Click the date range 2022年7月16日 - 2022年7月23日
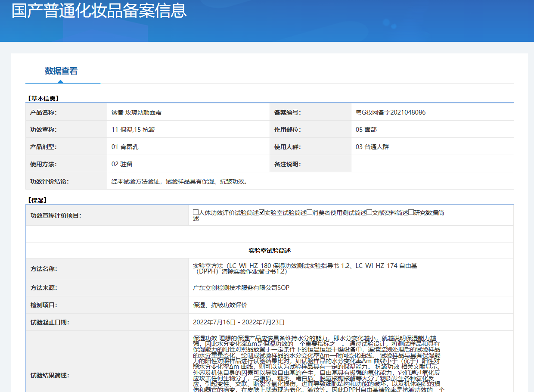This screenshot has height=392, width=534. [x=239, y=322]
